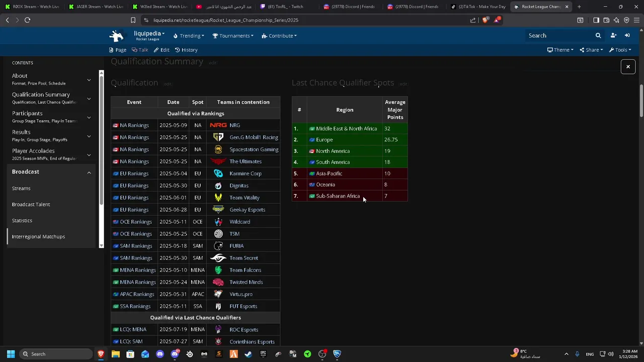Open the Contribute dropdown menu
Screen dimensions: 644x362
tap(279, 36)
